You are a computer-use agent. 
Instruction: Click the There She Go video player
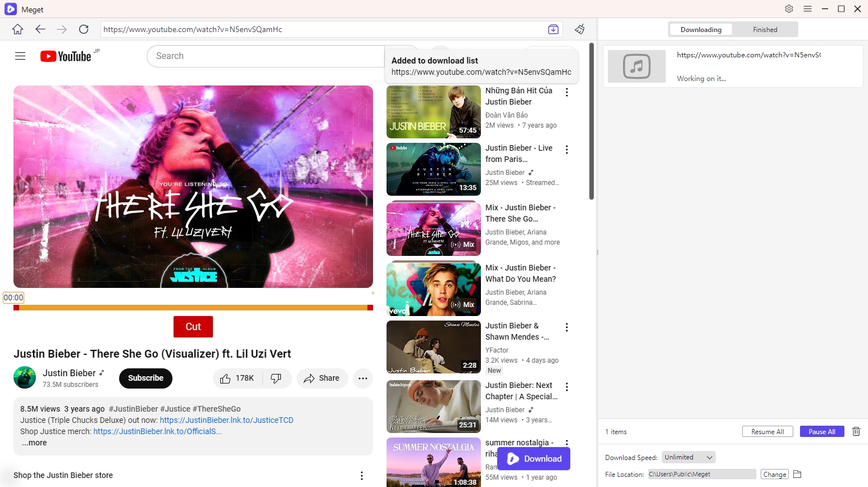coord(193,187)
